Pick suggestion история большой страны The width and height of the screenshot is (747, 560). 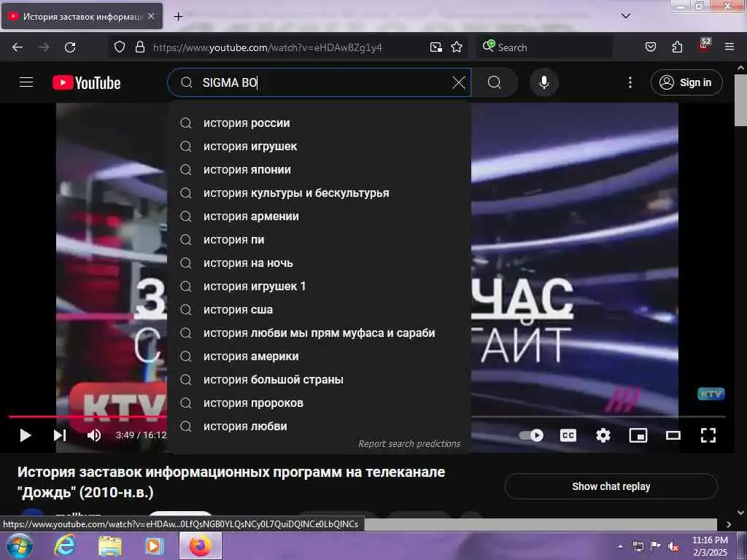pyautogui.click(x=320, y=379)
